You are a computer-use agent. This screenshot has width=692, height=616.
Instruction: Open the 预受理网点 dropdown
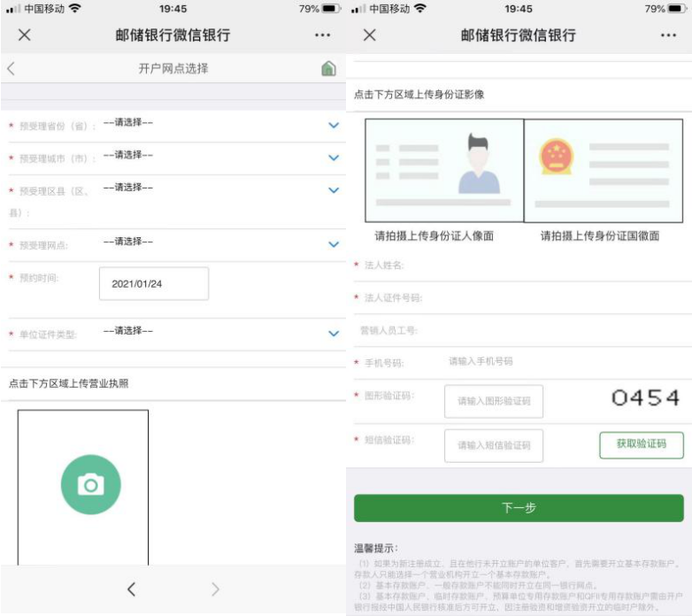tap(334, 244)
